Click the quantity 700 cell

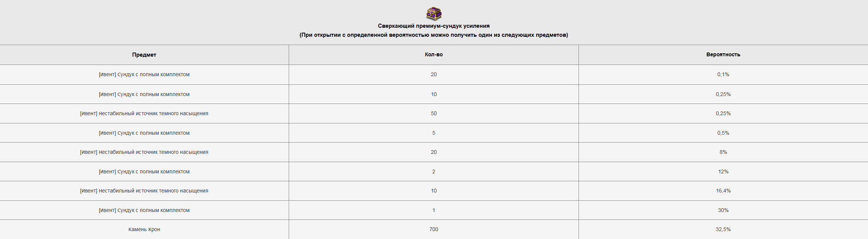click(x=434, y=229)
